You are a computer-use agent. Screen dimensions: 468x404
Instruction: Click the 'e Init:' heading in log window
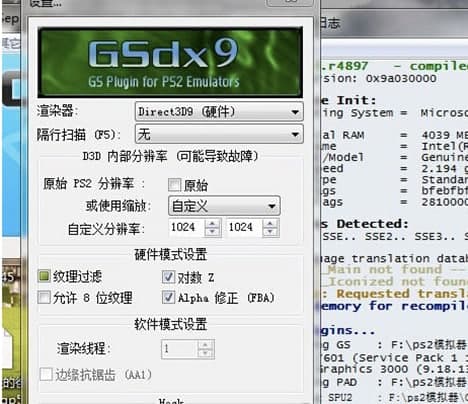coord(348,100)
